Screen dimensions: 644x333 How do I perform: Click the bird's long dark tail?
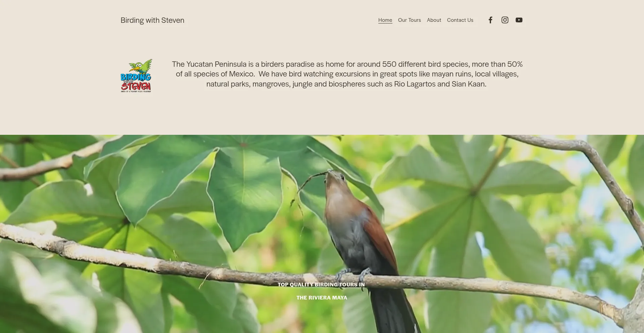[x=392, y=309]
